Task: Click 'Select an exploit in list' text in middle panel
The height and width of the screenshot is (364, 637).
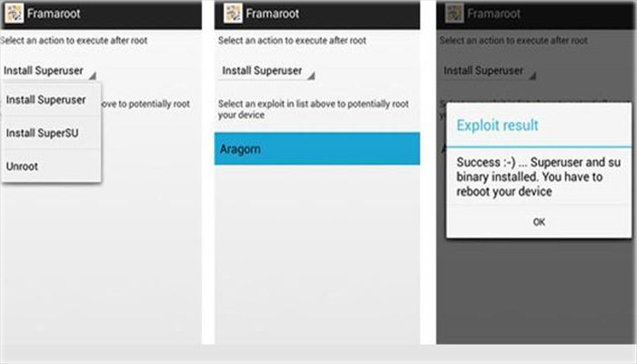Action: pos(313,109)
